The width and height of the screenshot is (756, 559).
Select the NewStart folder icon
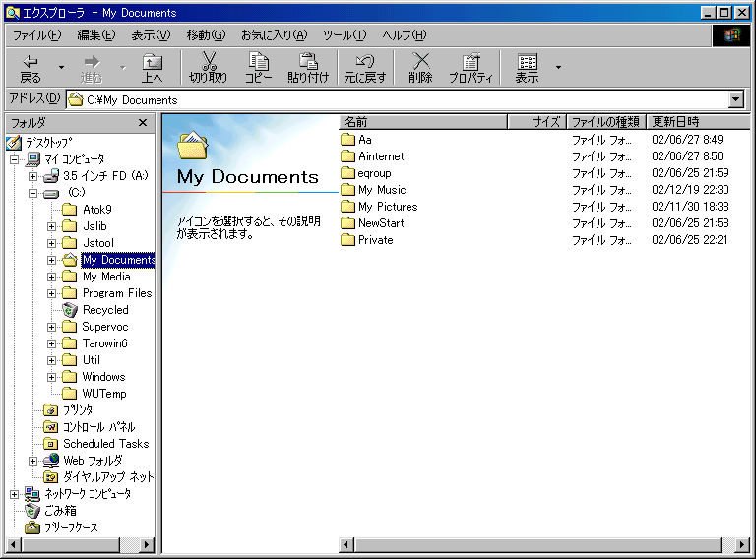347,223
